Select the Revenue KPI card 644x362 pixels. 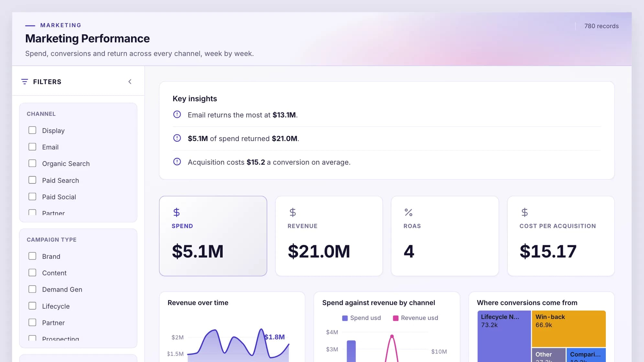[329, 236]
